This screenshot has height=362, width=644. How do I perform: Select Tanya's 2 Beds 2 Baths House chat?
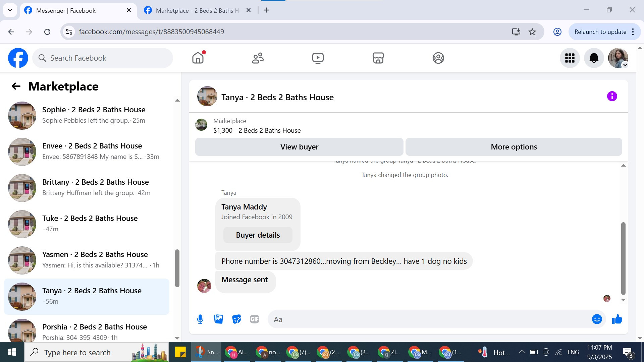pos(87,296)
